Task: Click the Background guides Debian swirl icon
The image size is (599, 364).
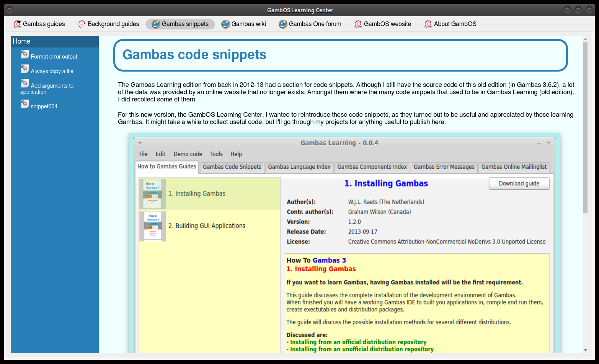Action: [82, 24]
